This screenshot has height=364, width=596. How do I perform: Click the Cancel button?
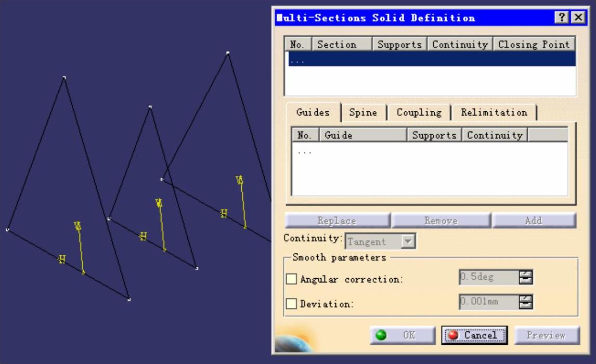point(474,335)
